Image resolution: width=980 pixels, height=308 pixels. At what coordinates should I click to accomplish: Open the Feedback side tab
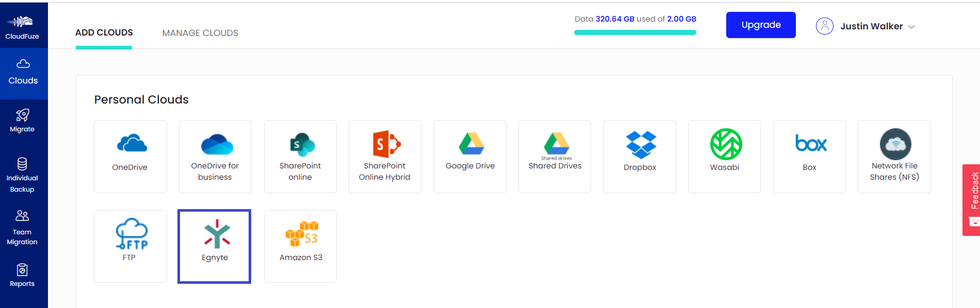[x=971, y=200]
